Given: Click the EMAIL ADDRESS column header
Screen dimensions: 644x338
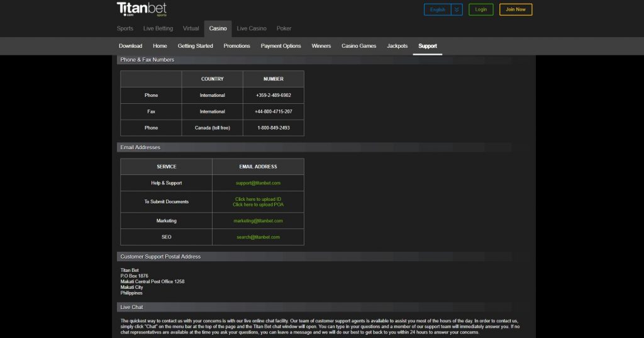Looking at the screenshot, I should pyautogui.click(x=258, y=167).
